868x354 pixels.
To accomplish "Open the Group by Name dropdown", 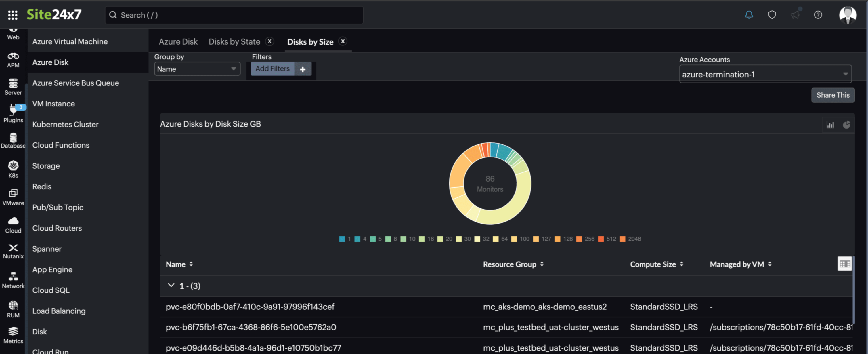I will point(197,69).
